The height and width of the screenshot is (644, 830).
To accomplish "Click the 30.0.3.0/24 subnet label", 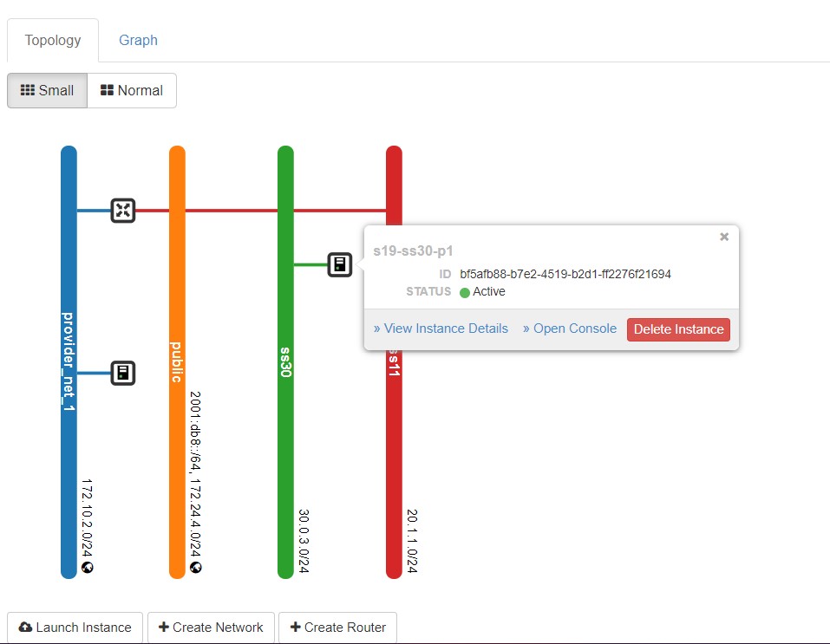I will click(x=304, y=541).
